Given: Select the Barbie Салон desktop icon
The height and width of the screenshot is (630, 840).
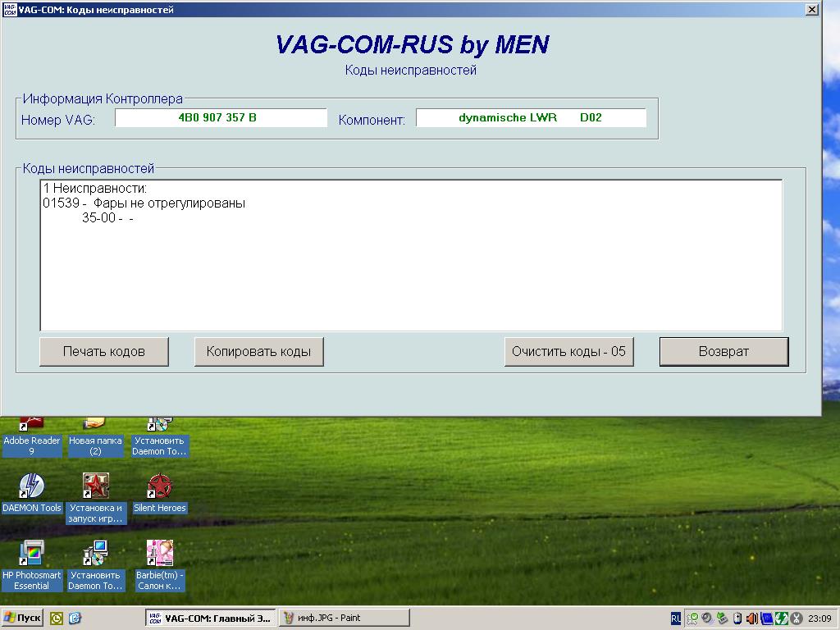Looking at the screenshot, I should click(159, 555).
